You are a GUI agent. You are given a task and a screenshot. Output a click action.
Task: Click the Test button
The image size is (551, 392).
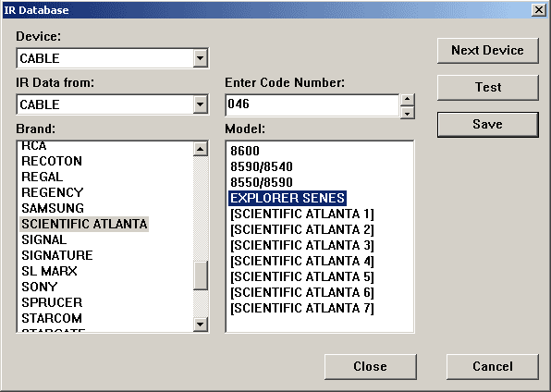pyautogui.click(x=488, y=88)
